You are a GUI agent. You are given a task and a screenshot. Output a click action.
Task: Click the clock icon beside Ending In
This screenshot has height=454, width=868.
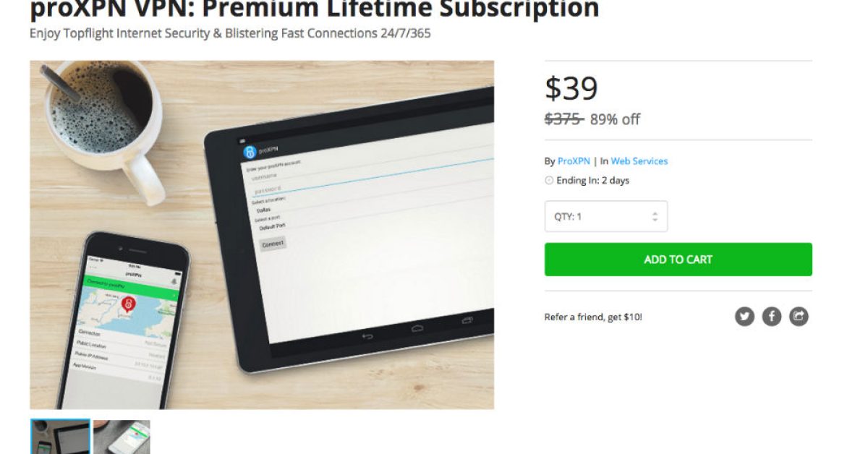[x=549, y=181]
